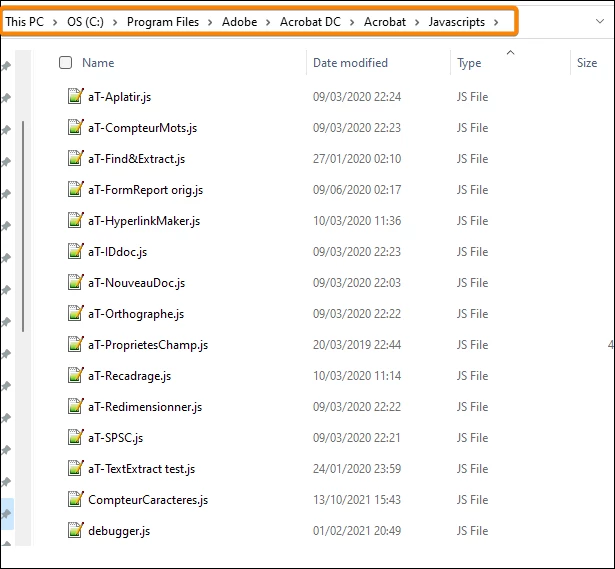Select the aT-NouveauDoc.js file name
The height and width of the screenshot is (569, 615).
pyautogui.click(x=136, y=283)
